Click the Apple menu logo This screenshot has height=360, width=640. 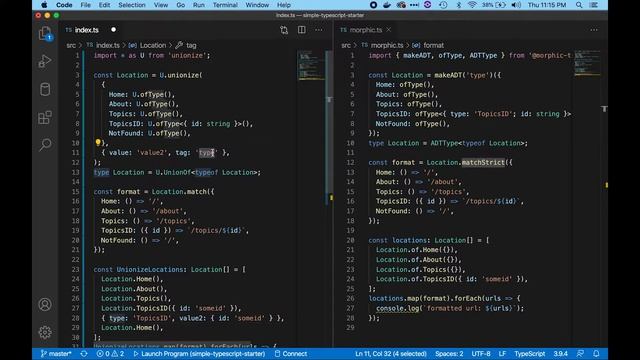(44, 5)
